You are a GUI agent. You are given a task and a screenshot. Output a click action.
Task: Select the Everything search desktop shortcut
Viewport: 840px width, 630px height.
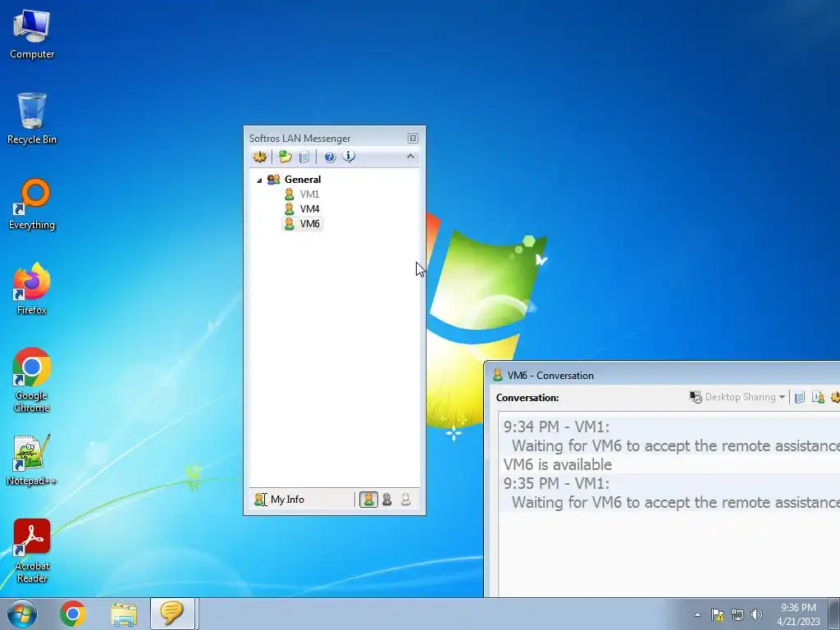coord(32,204)
